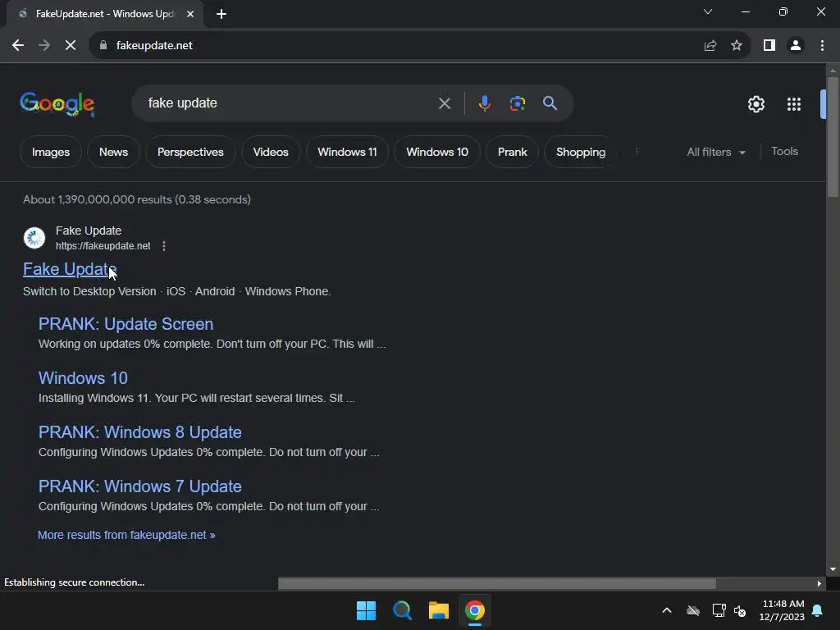Open more options for fakeupdate.net result
Screen dimensions: 840x630
tap(164, 246)
